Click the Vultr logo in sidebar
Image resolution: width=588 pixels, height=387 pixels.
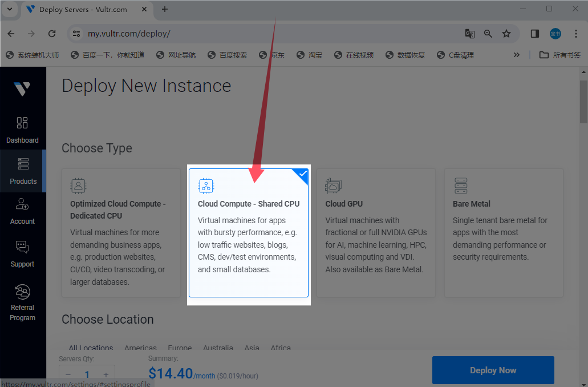pyautogui.click(x=22, y=88)
